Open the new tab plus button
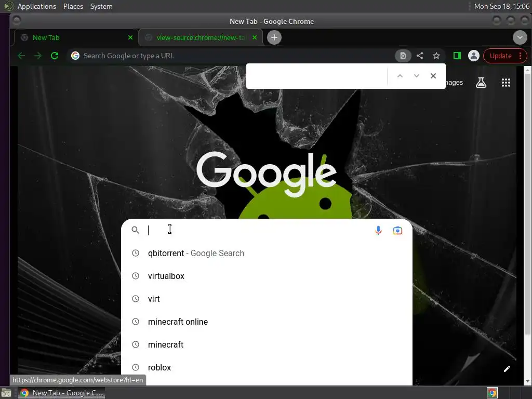The image size is (532, 399). point(274,37)
